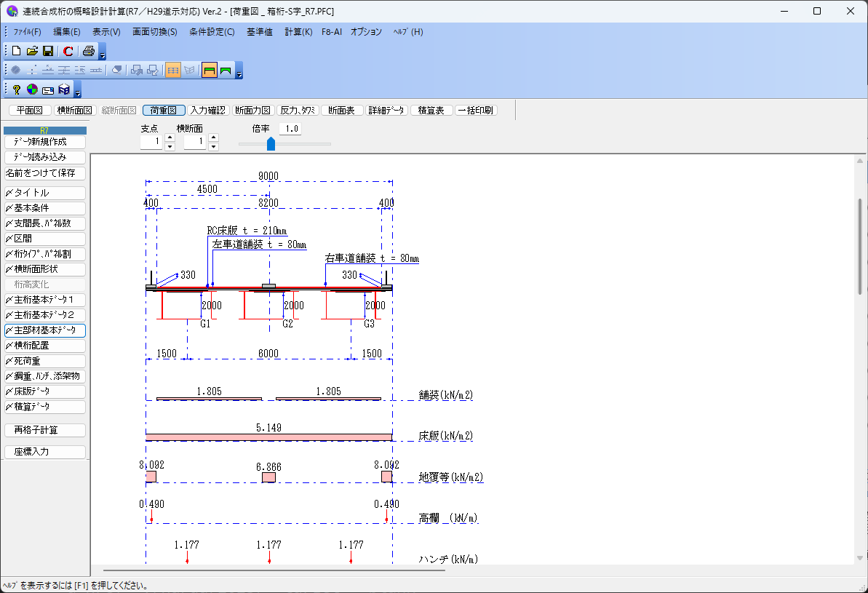The width and height of the screenshot is (868, 593).
Task: Open the 主部材基本データ panel
Action: click(x=45, y=330)
